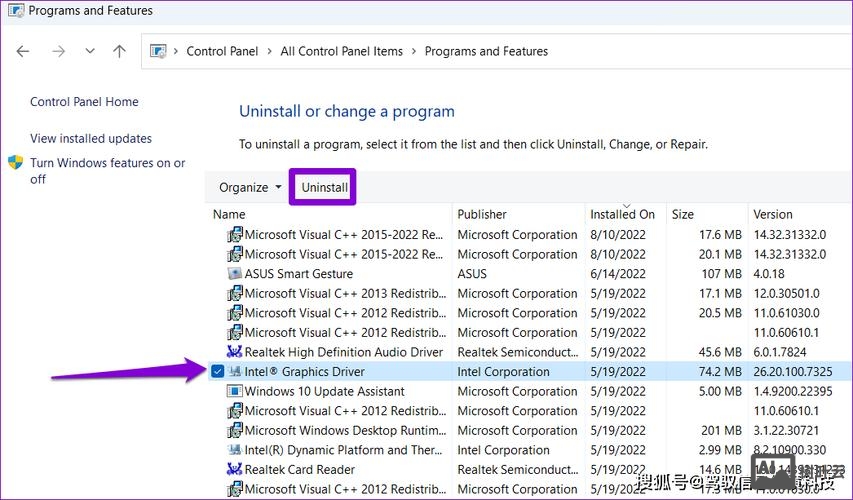
Task: Click the Intel Graphics Driver icon
Action: 234,372
